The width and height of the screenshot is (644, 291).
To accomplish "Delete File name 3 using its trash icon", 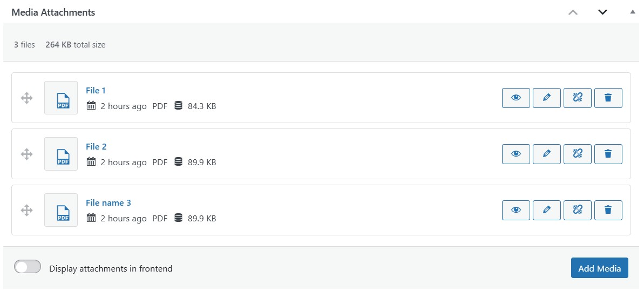I will pos(608,211).
